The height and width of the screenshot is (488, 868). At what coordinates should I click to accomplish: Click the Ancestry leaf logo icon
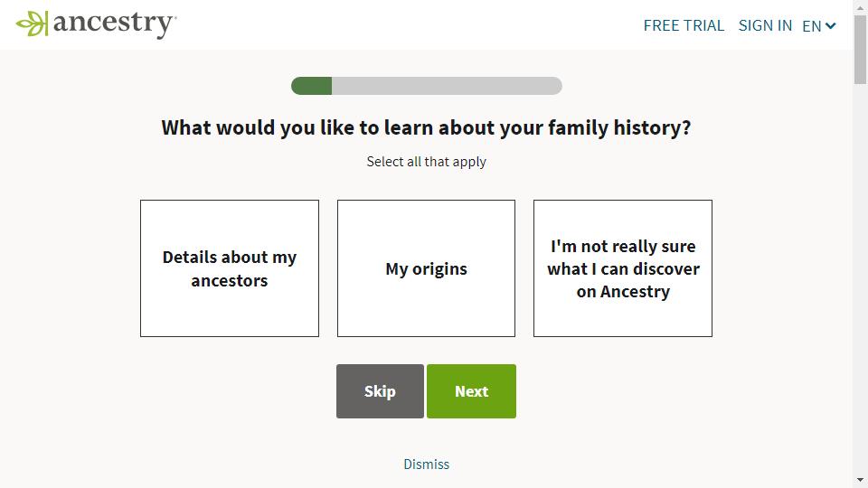pos(33,23)
